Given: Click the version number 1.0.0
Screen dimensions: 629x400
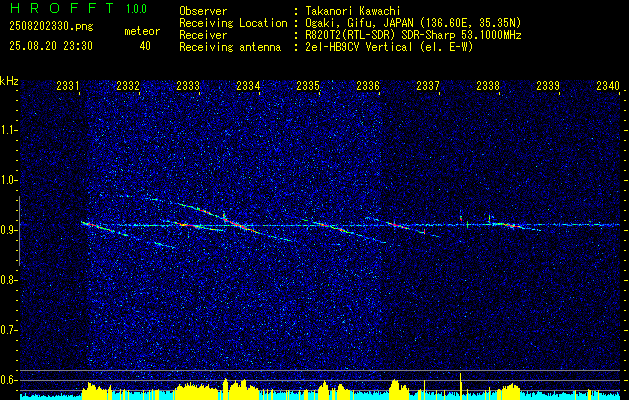Looking at the screenshot, I should point(136,9).
